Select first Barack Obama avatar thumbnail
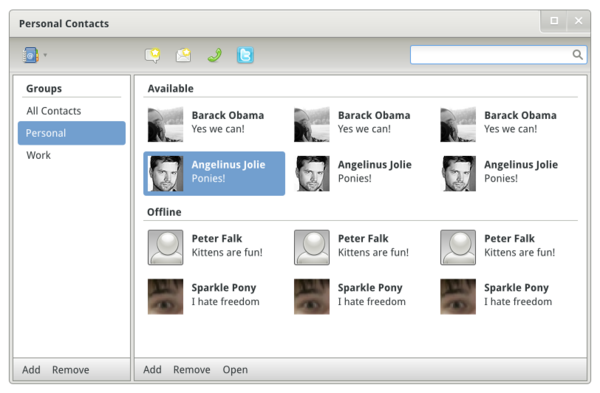Image resolution: width=600 pixels, height=393 pixels. point(165,124)
